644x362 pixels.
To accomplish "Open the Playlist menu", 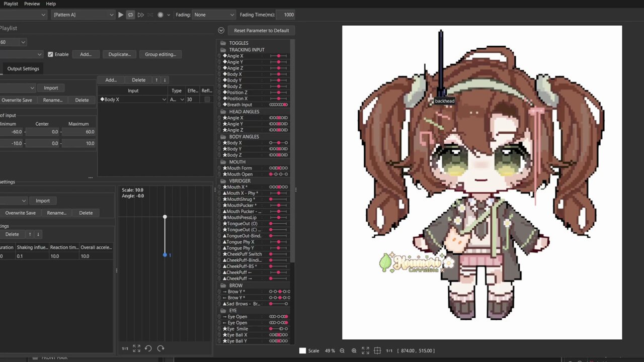I will point(11,4).
